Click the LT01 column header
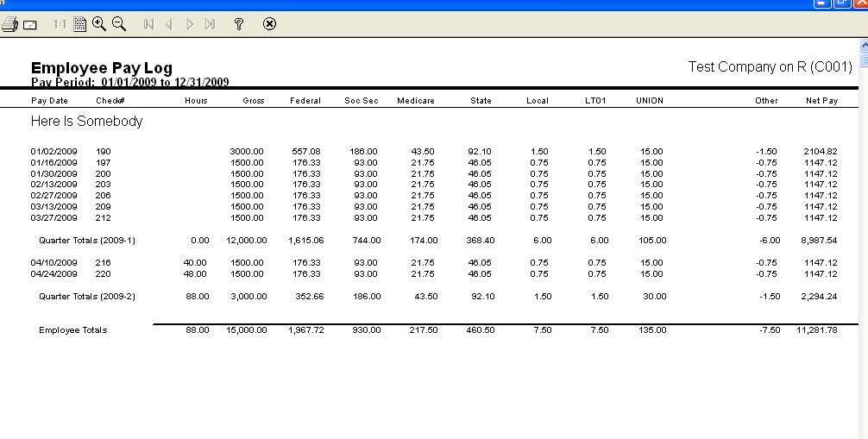868x439 pixels. click(595, 101)
